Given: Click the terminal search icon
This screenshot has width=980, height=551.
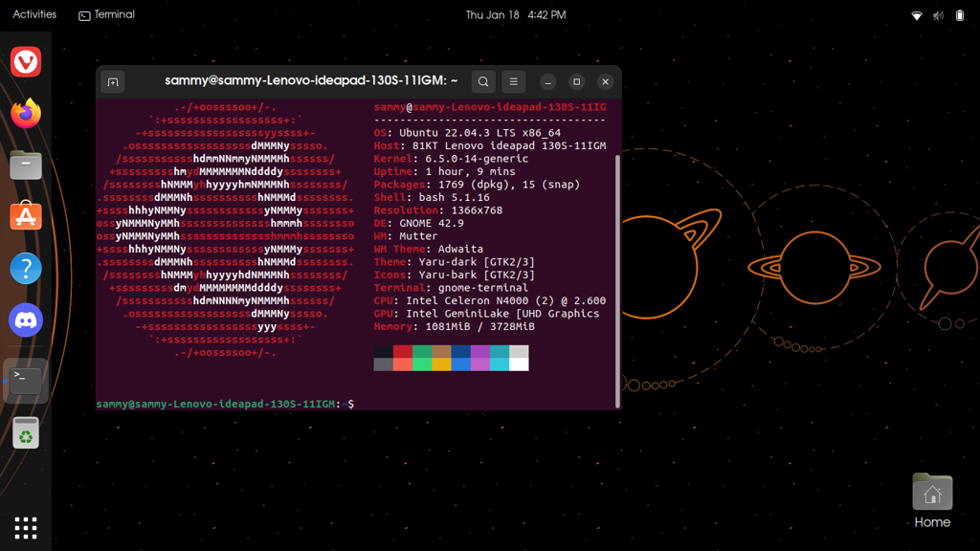Looking at the screenshot, I should 483,82.
